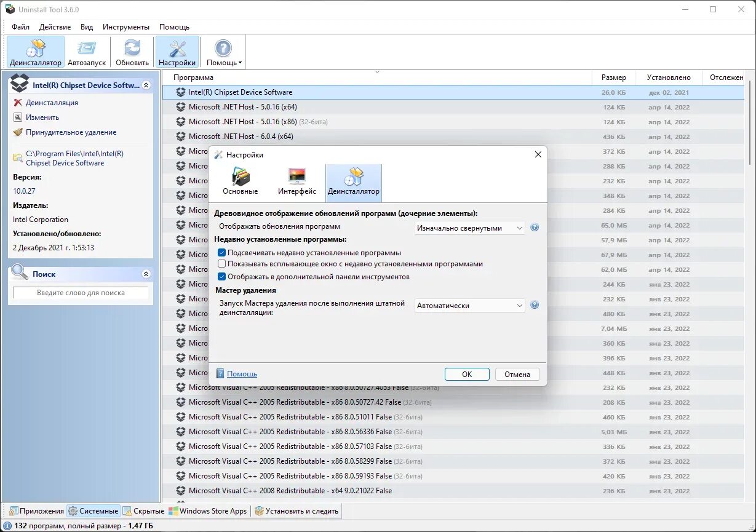This screenshot has width=756, height=532.
Task: Click version number 10.0.27 in side panel
Action: [x=24, y=191]
